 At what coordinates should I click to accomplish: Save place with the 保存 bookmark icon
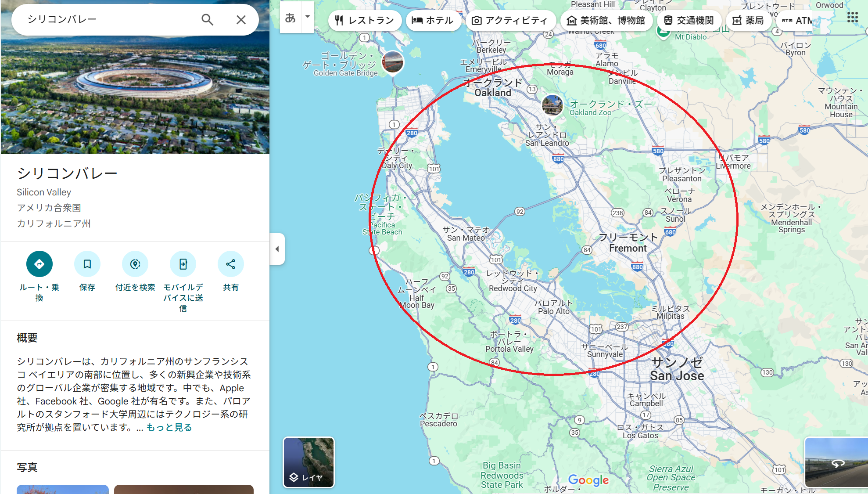click(x=87, y=264)
